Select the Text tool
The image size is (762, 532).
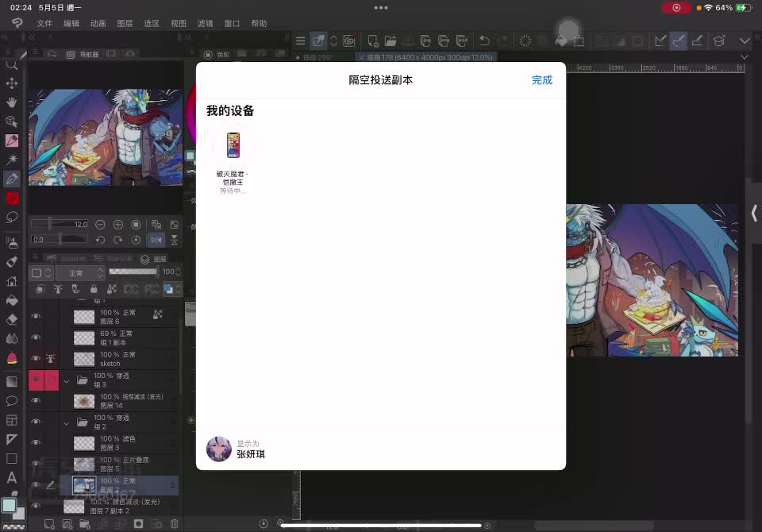tap(12, 477)
